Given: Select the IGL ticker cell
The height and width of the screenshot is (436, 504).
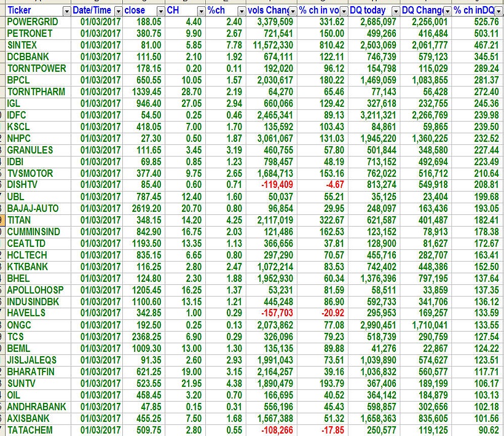Looking at the screenshot, I should pos(38,104).
